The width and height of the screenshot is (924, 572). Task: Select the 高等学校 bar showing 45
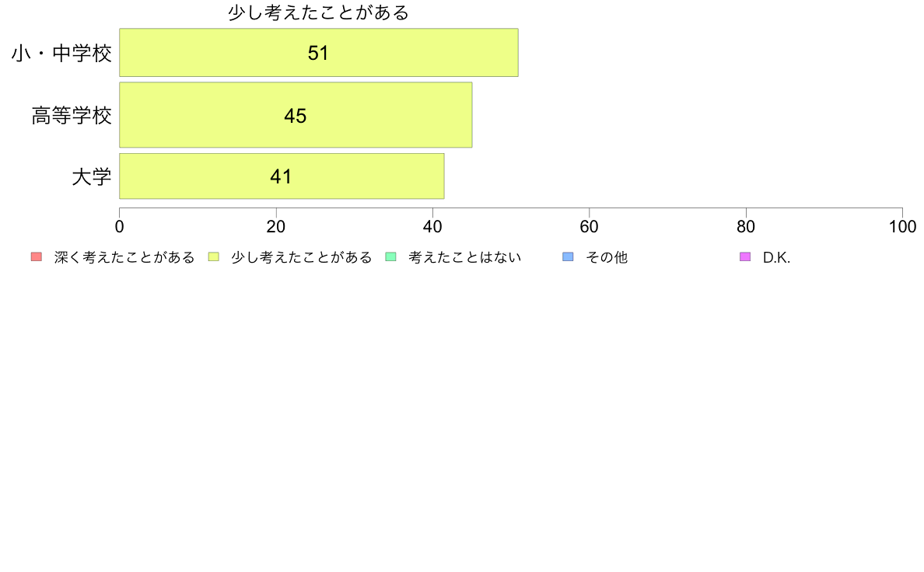(296, 115)
